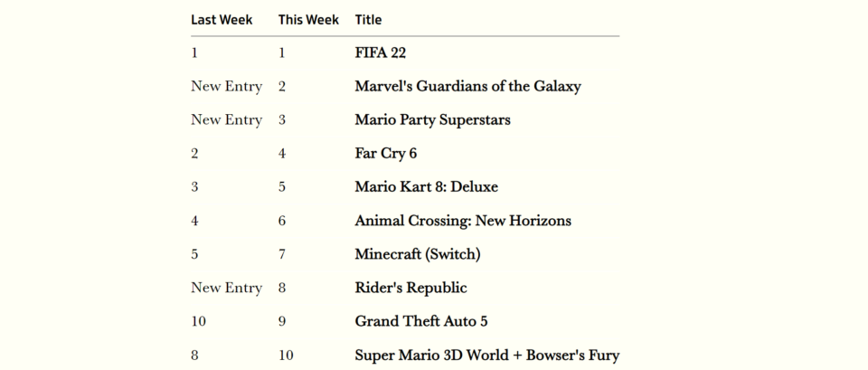Click "New Entry" beside Marvel's Guardians

(226, 87)
